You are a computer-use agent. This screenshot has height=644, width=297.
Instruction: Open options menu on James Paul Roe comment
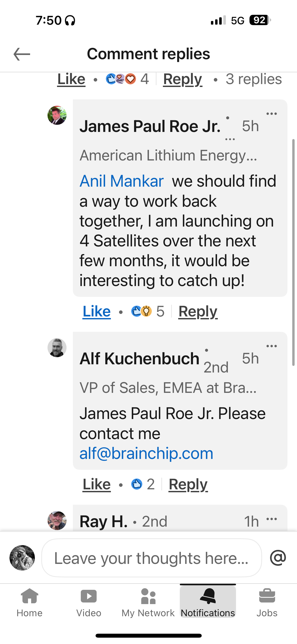click(x=271, y=114)
